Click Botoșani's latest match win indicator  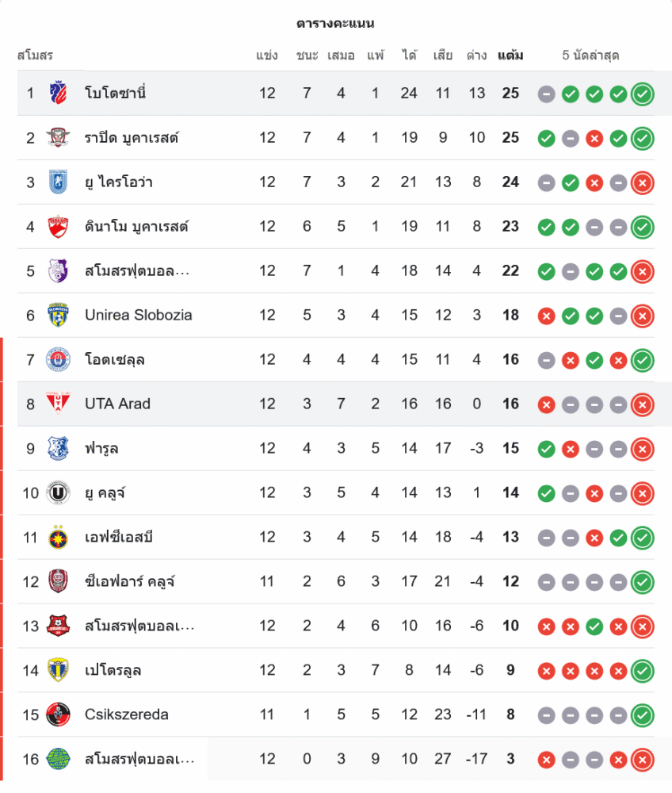(x=643, y=94)
